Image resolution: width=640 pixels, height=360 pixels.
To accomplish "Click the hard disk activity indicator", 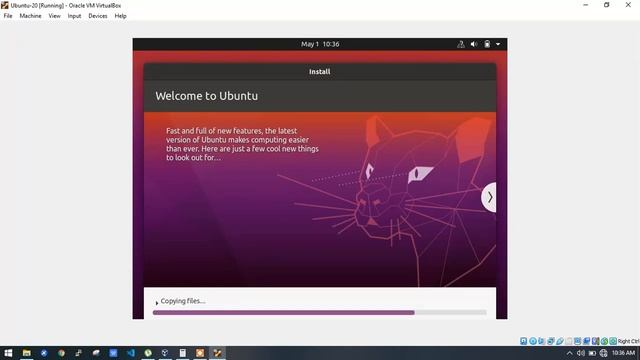I will tap(523, 341).
